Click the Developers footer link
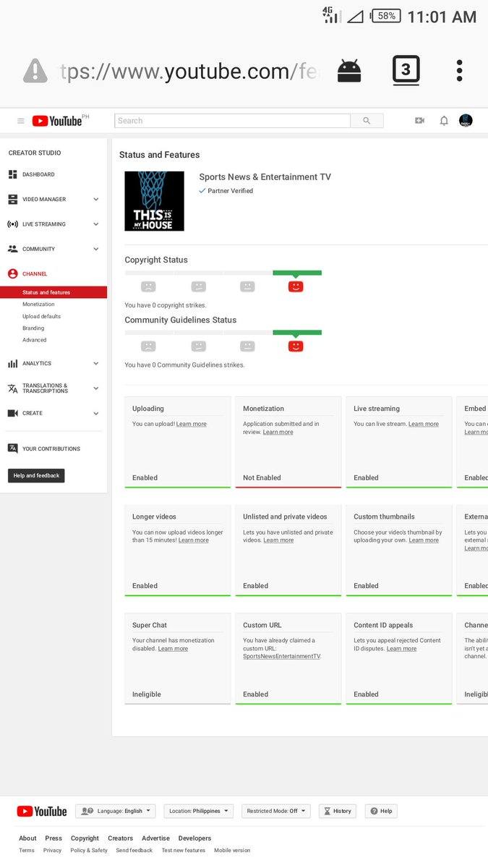The width and height of the screenshot is (488, 868). [194, 838]
